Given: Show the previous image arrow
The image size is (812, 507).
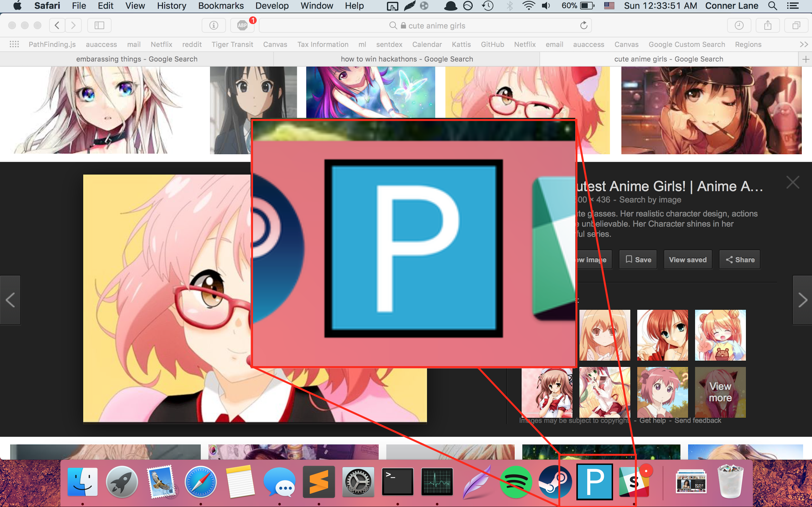Looking at the screenshot, I should tap(10, 300).
